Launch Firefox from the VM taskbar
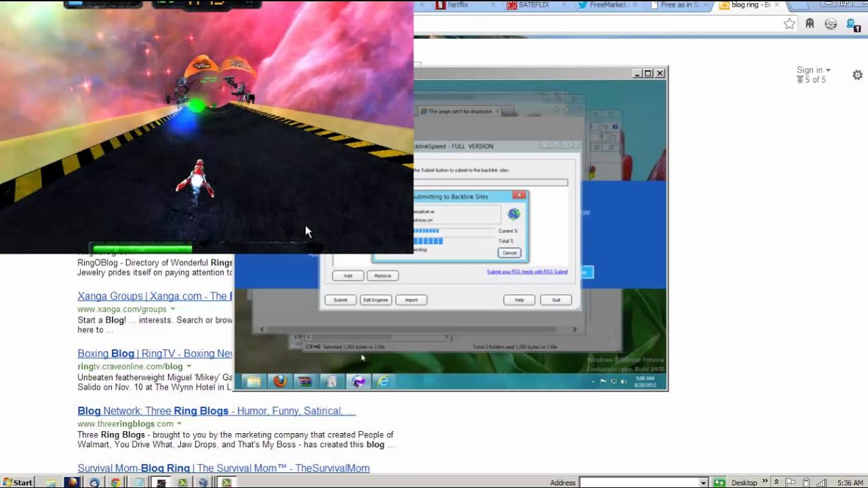868x488 pixels. click(x=280, y=382)
